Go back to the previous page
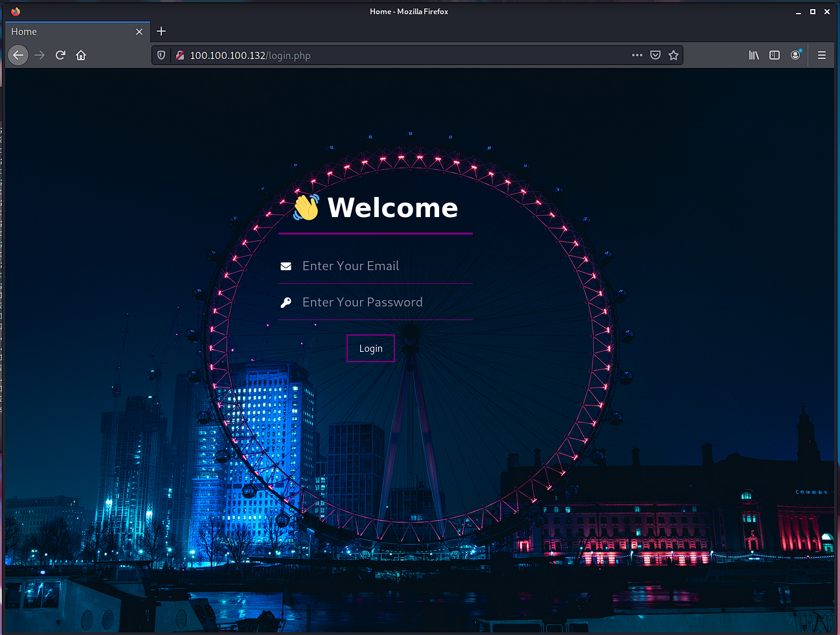 tap(18, 55)
